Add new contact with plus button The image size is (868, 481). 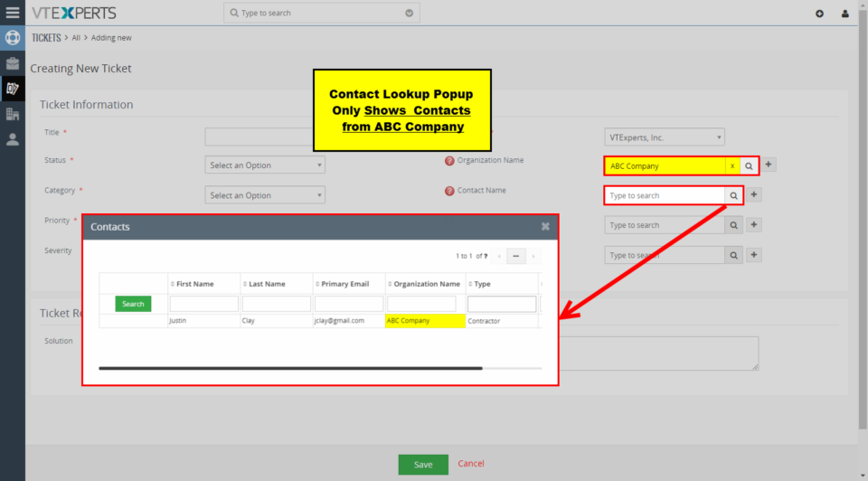pyautogui.click(x=754, y=194)
